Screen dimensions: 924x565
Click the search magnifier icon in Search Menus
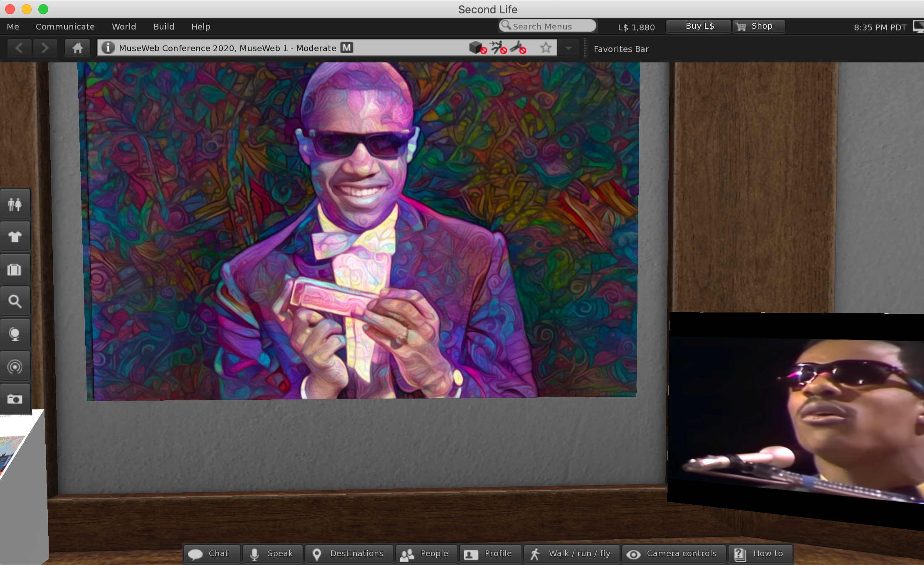pos(506,26)
